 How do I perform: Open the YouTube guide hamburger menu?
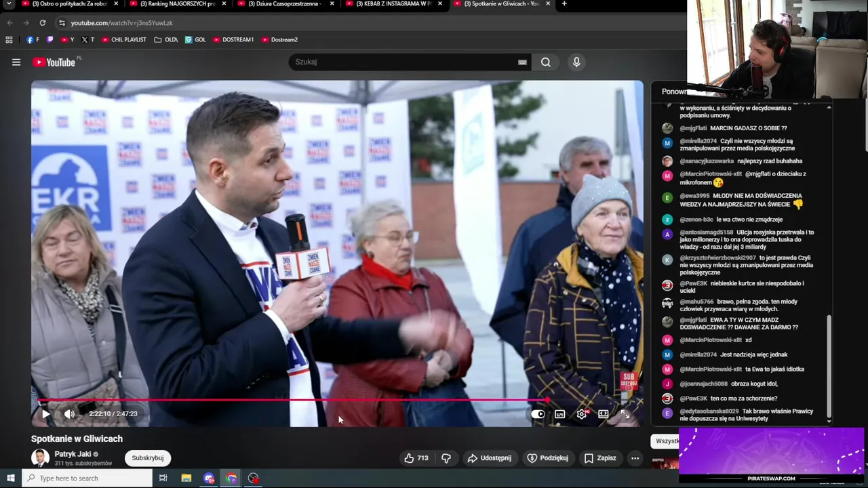coord(16,62)
